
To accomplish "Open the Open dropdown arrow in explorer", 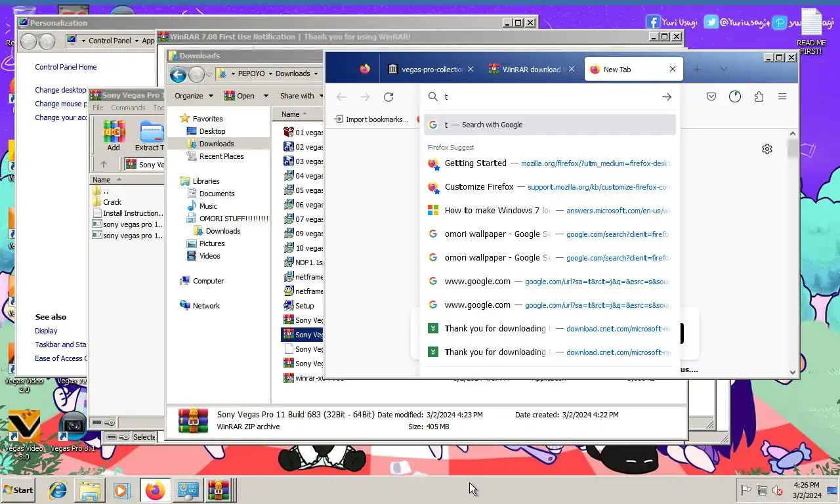I will click(x=266, y=96).
